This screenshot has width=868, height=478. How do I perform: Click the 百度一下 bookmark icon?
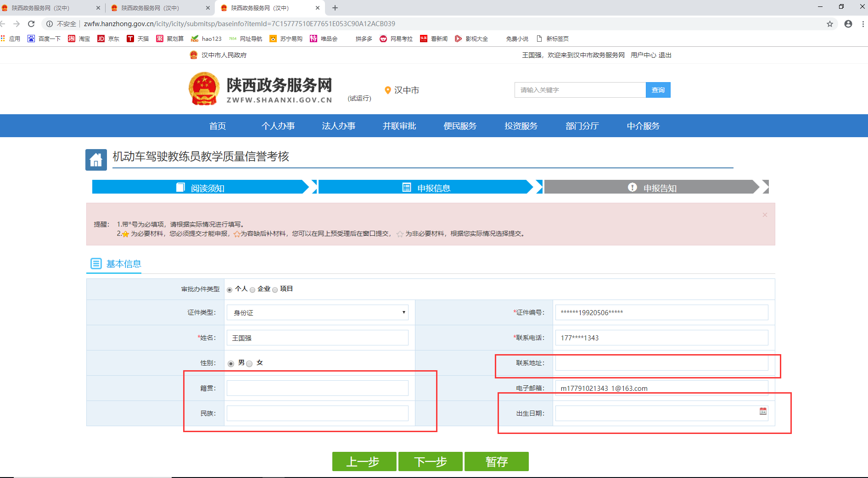31,39
